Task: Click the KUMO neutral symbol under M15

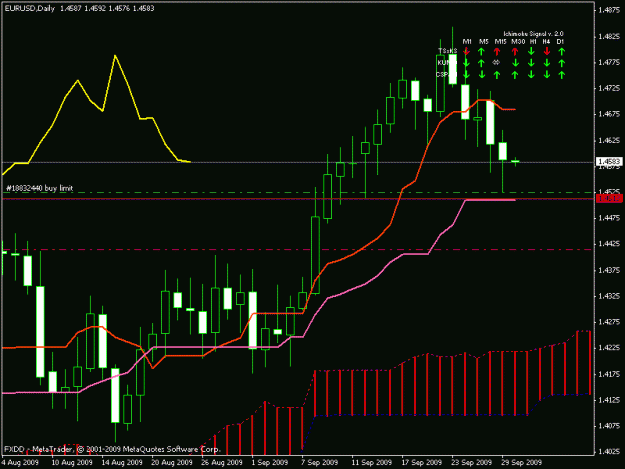Action: tap(496, 63)
